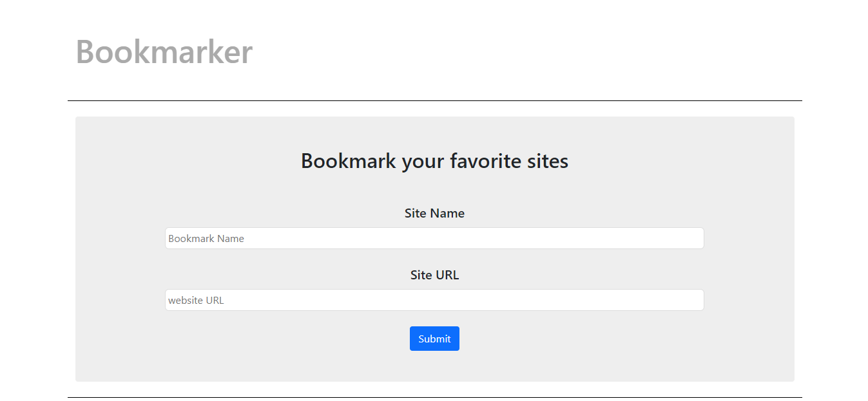Click the Site URL label
Image resolution: width=868 pixels, height=401 pixels.
(434, 275)
